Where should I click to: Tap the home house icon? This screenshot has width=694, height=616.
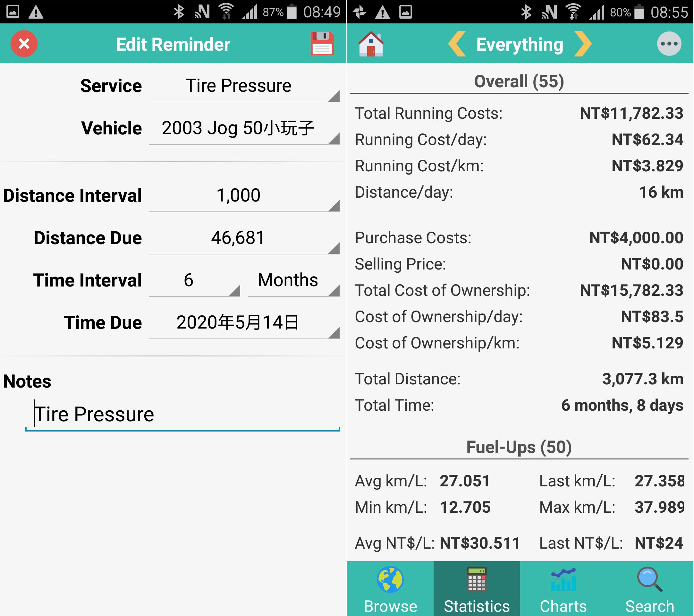pos(371,44)
